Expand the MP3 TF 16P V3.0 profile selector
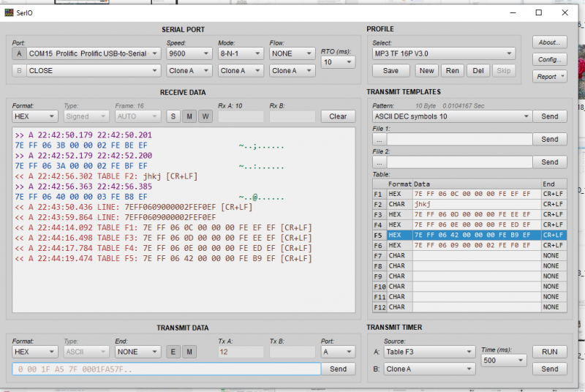The height and width of the screenshot is (392, 585). click(x=444, y=53)
